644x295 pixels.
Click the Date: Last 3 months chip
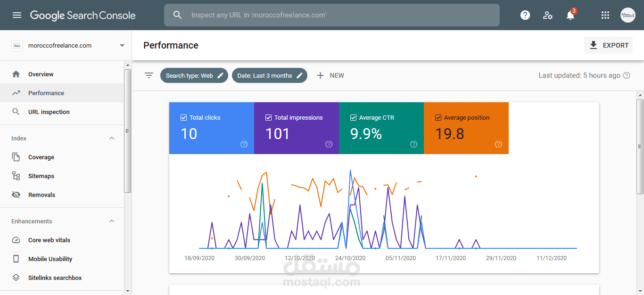(270, 75)
